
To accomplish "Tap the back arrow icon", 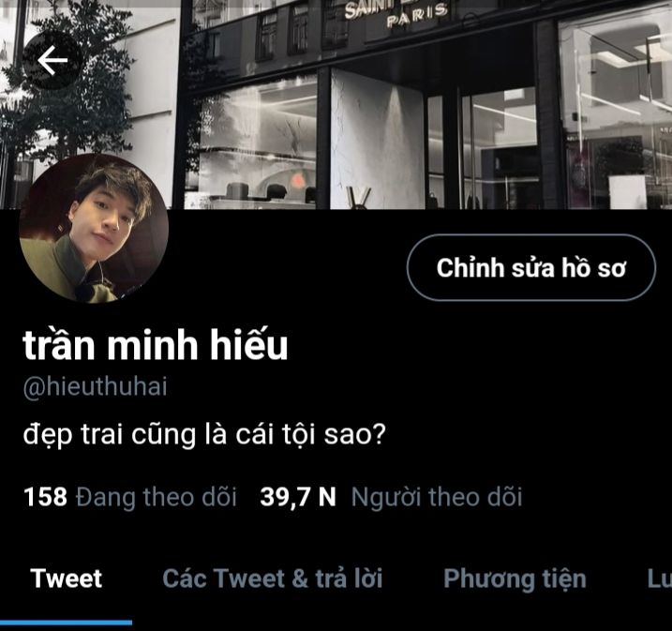I will [x=52, y=60].
